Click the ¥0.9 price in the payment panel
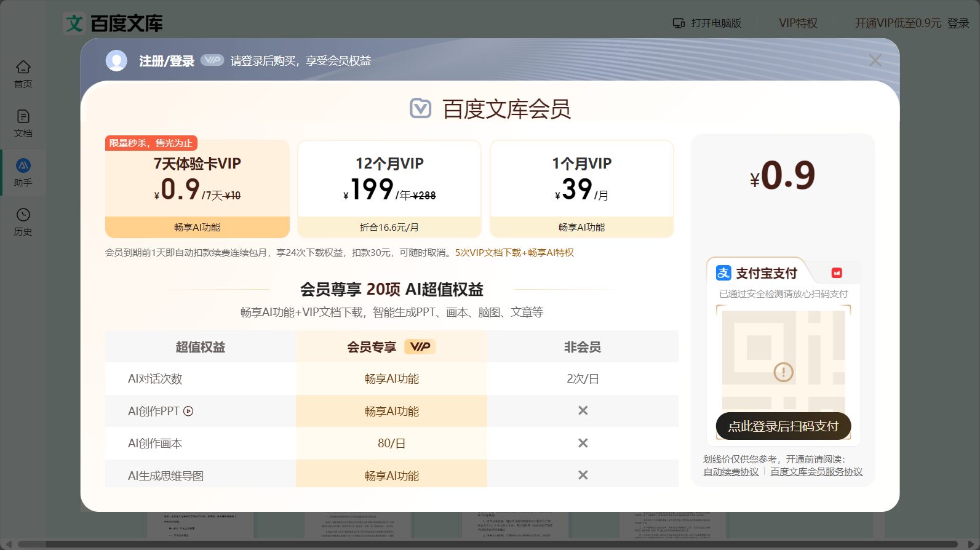980x550 pixels. [783, 175]
